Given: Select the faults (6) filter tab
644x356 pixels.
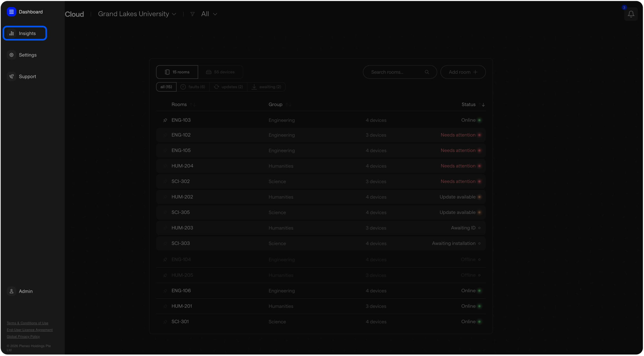Looking at the screenshot, I should 193,87.
